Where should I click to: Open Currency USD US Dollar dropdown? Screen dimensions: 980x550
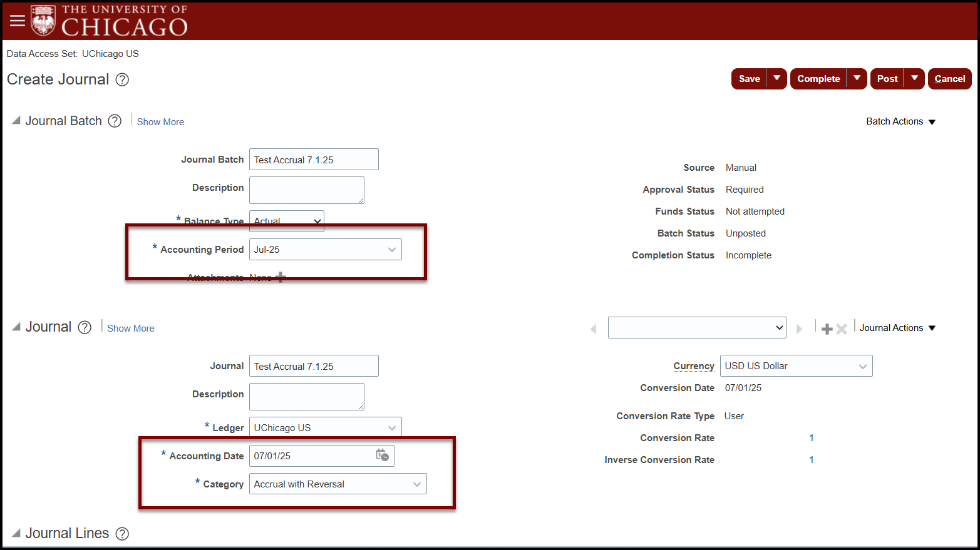click(x=797, y=365)
